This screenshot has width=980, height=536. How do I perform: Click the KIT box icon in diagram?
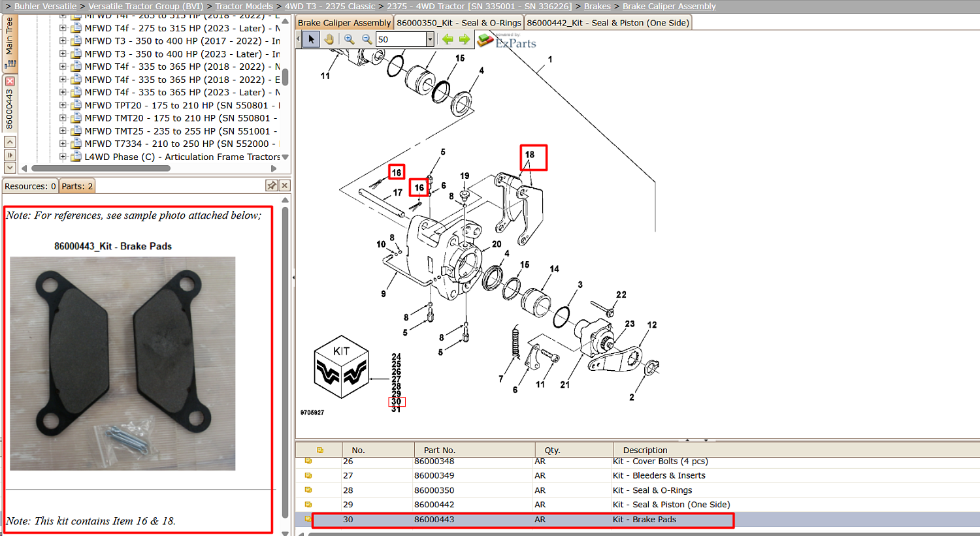click(x=342, y=367)
